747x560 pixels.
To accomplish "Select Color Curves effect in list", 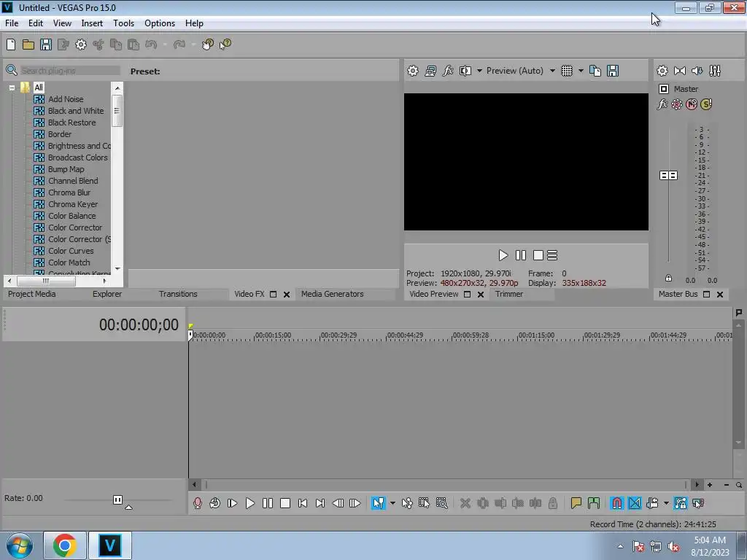I will [71, 251].
